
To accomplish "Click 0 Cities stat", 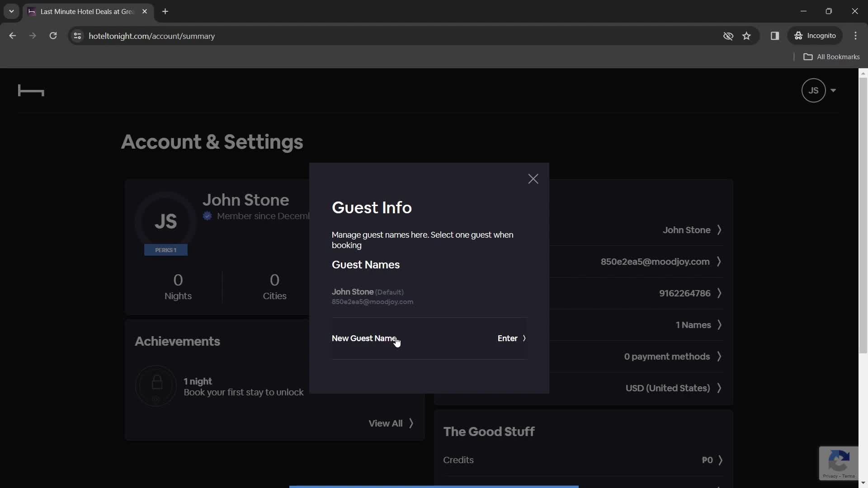I will 275,287.
